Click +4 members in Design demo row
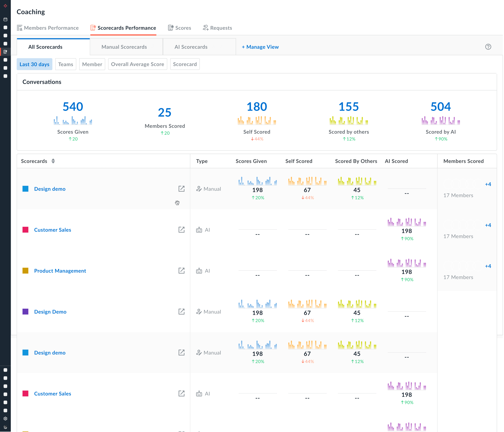 coord(488,184)
